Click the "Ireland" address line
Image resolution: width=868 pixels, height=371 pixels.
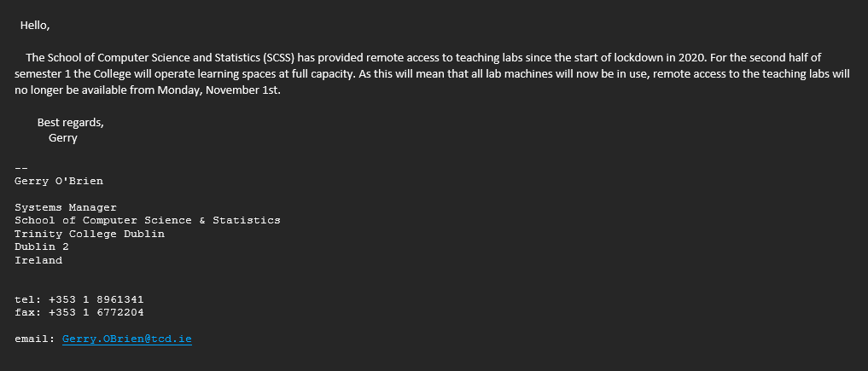pyautogui.click(x=38, y=260)
